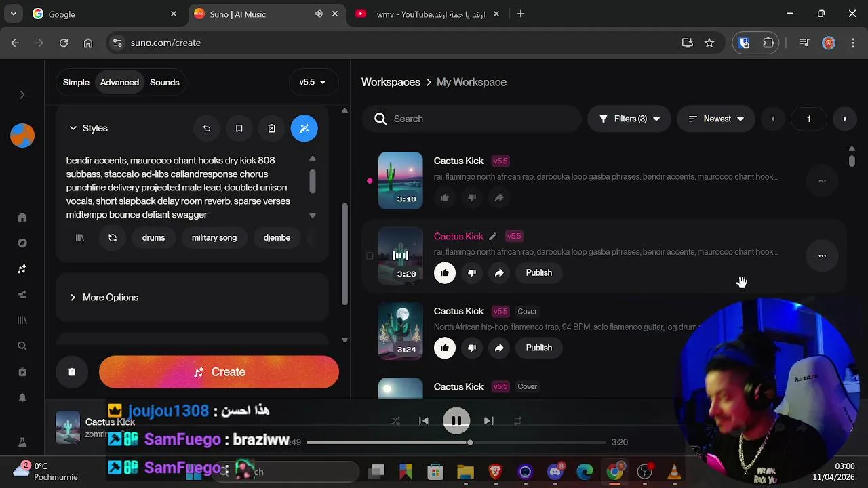This screenshot has height=488, width=868.
Task: Like the Cactus Kick 3:24 cover
Action: [x=445, y=348]
